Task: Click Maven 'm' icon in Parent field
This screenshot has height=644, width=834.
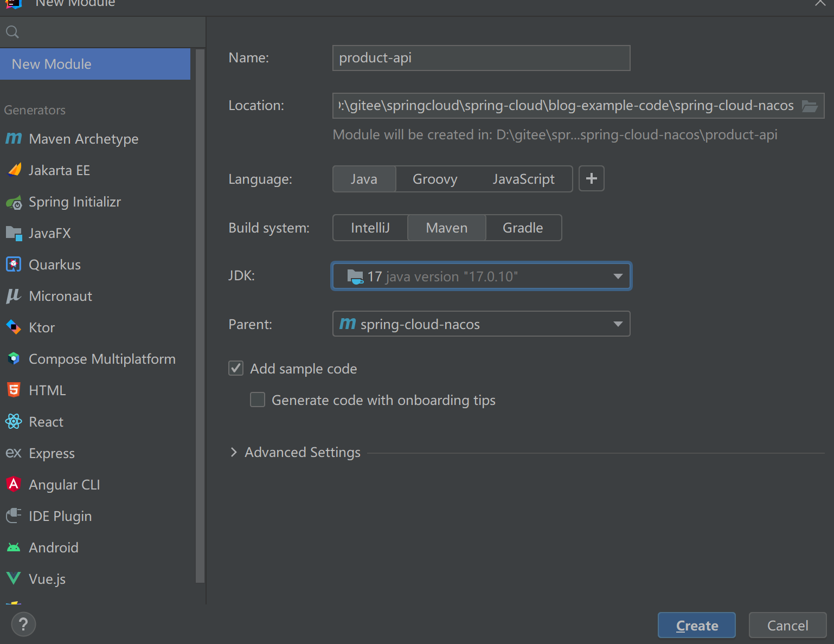Action: 348,324
